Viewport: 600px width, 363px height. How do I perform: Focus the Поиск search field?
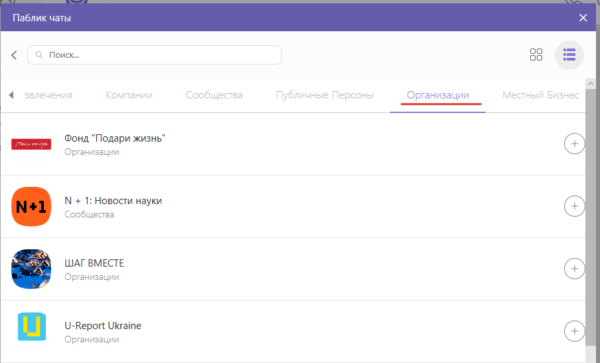click(x=154, y=55)
